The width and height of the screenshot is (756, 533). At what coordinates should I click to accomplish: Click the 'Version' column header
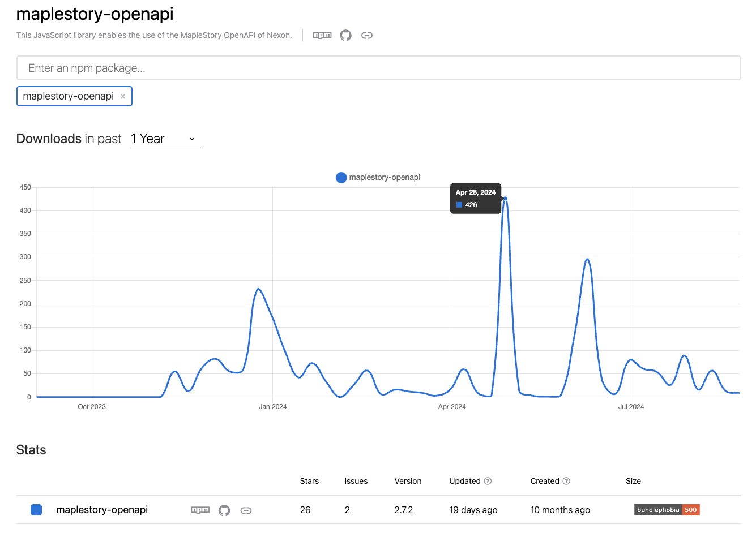pyautogui.click(x=408, y=481)
